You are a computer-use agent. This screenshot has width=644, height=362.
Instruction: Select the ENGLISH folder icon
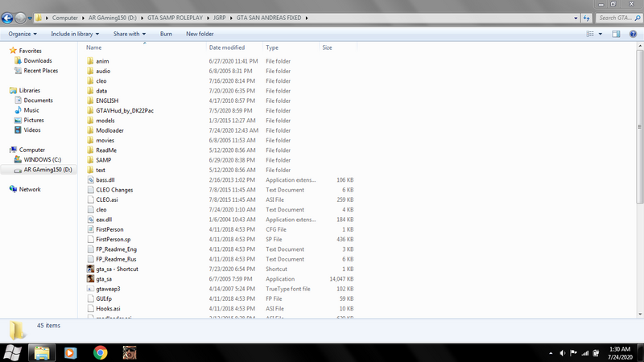(x=90, y=101)
